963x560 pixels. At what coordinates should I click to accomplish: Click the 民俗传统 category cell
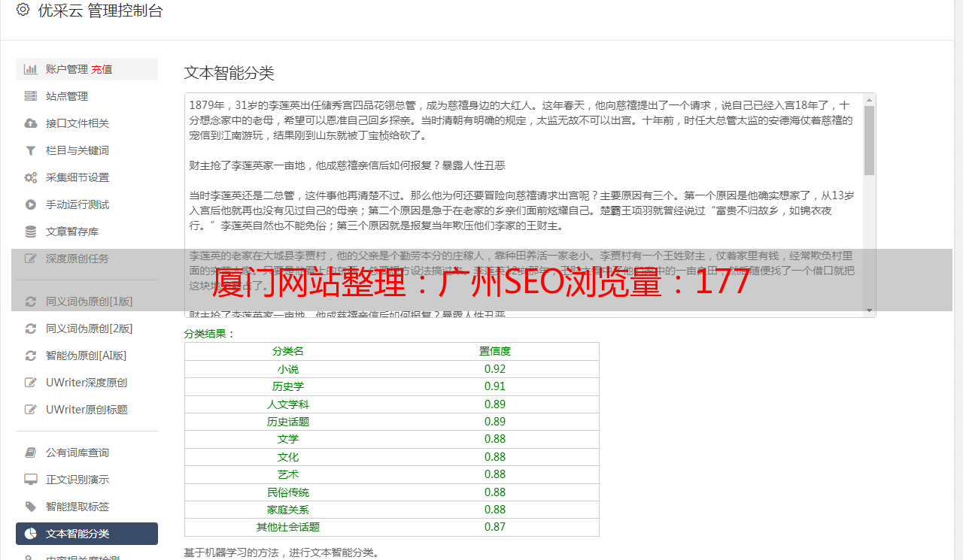[x=288, y=492]
